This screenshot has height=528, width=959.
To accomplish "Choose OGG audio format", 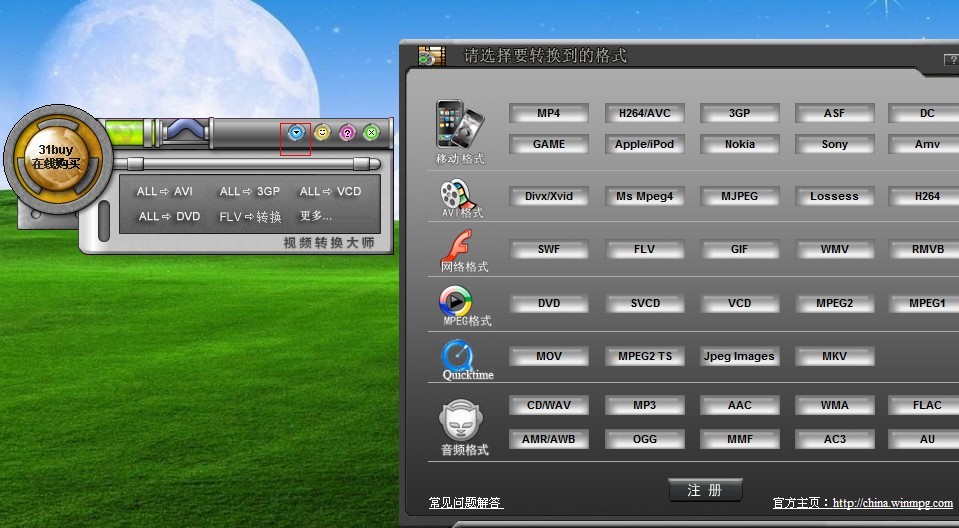I will tap(644, 439).
